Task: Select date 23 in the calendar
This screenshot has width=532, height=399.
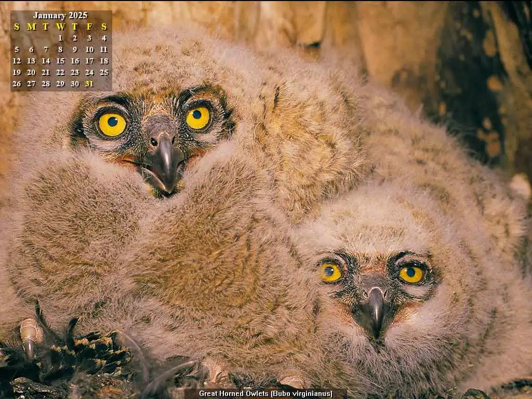Action: pyautogui.click(x=75, y=72)
